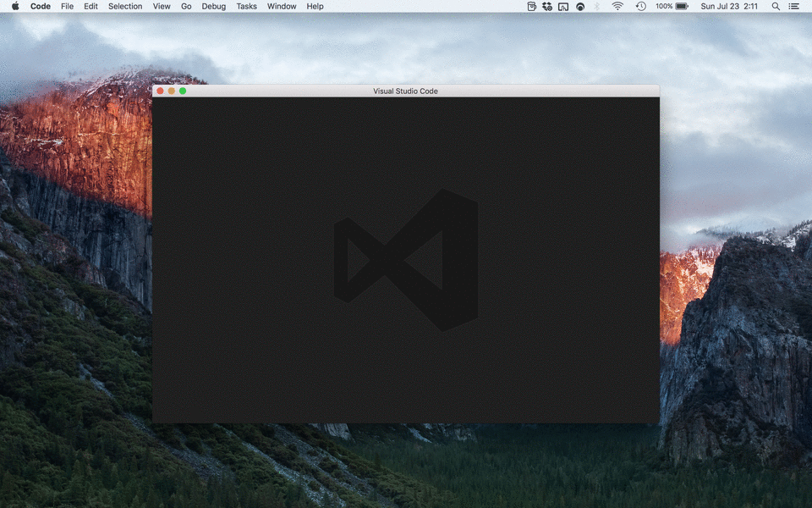Viewport: 812px width, 508px height.
Task: Click the Wi-Fi status icon
Action: click(x=617, y=6)
